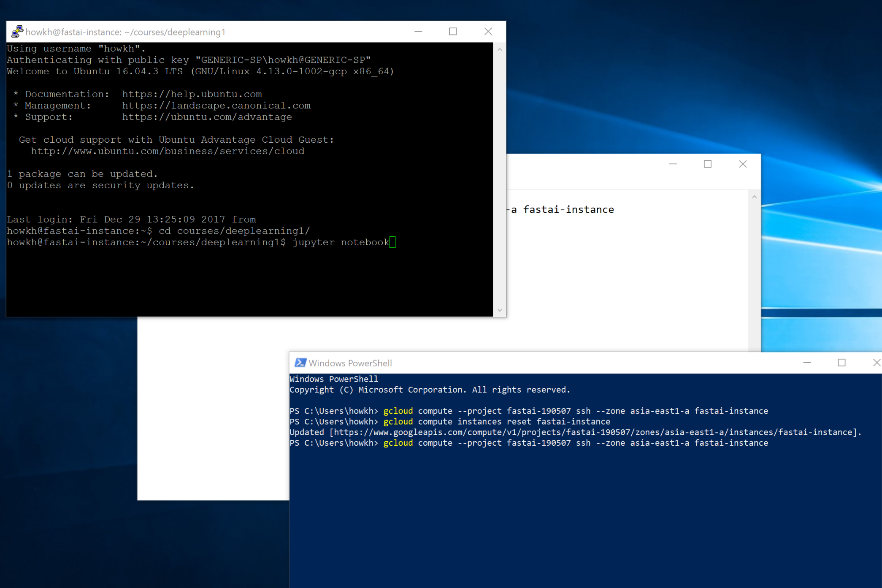Click the PuTTY icon in the terminal title bar
The image size is (882, 588).
[x=17, y=31]
